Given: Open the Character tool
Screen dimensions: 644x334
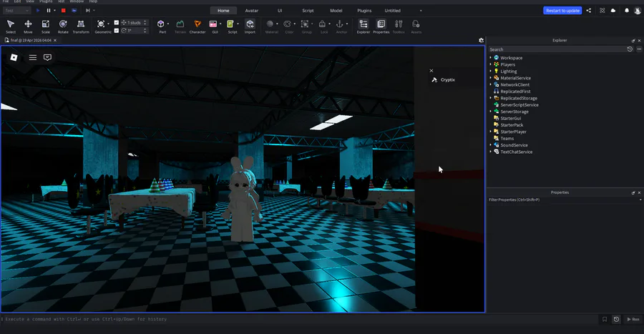Looking at the screenshot, I should 197,26.
